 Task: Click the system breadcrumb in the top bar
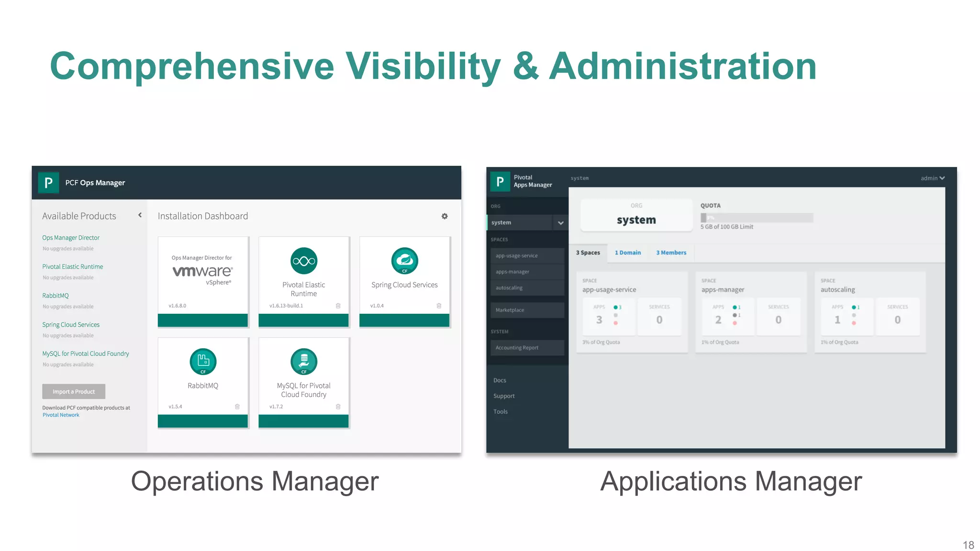click(x=579, y=178)
